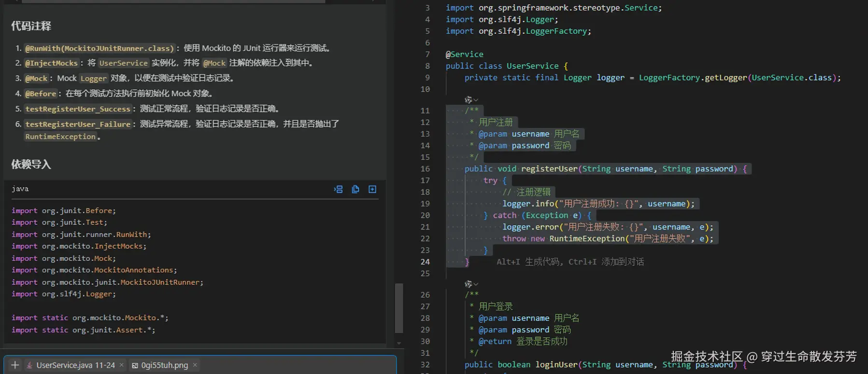This screenshot has width=868, height=374.
Task: Click @RunWith(MockitoJUnitRunner.class) in item 1
Action: pos(100,48)
